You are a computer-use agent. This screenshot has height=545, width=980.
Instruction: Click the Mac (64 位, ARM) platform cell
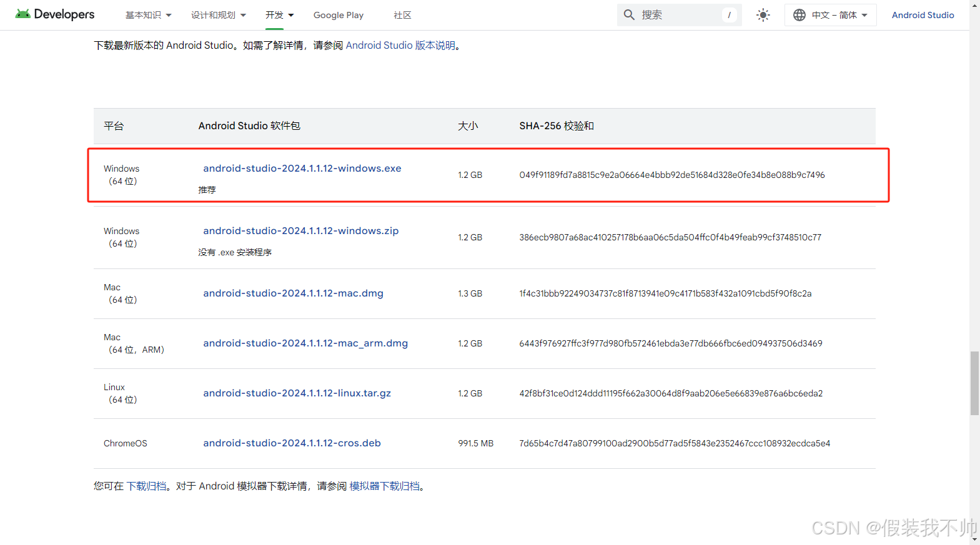point(135,343)
